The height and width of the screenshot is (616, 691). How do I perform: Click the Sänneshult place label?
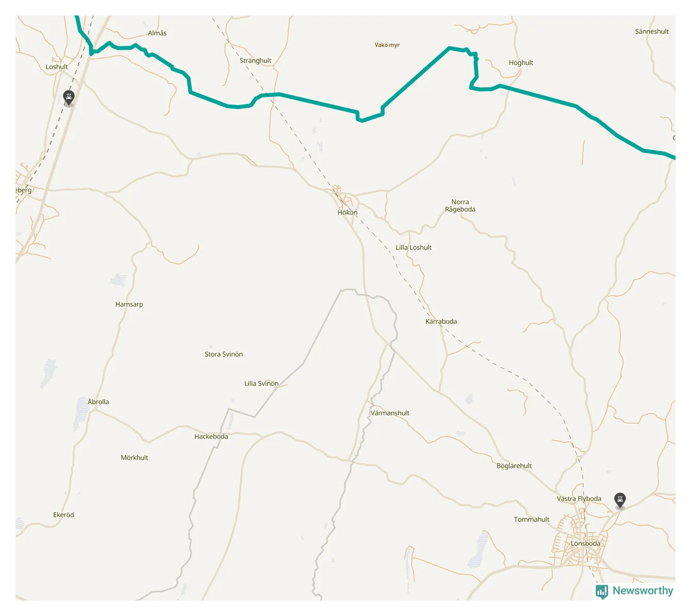coord(652,31)
